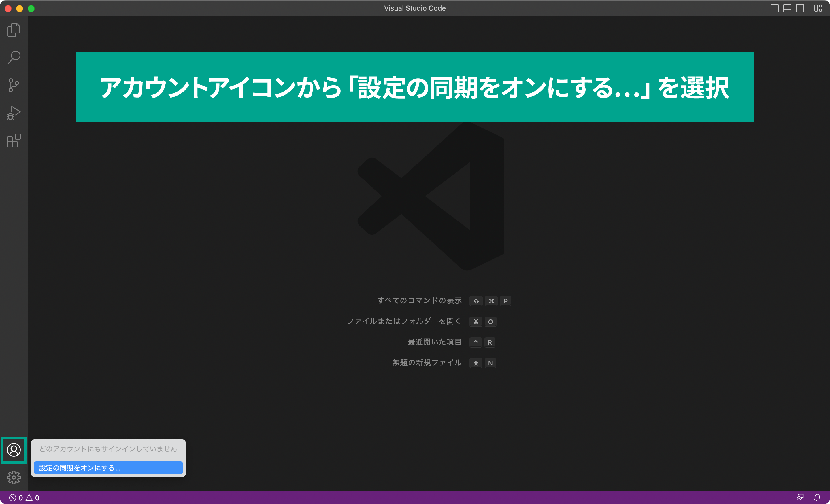Toggle the primary side bar layout icon
Screen dimensions: 830x504
point(774,8)
